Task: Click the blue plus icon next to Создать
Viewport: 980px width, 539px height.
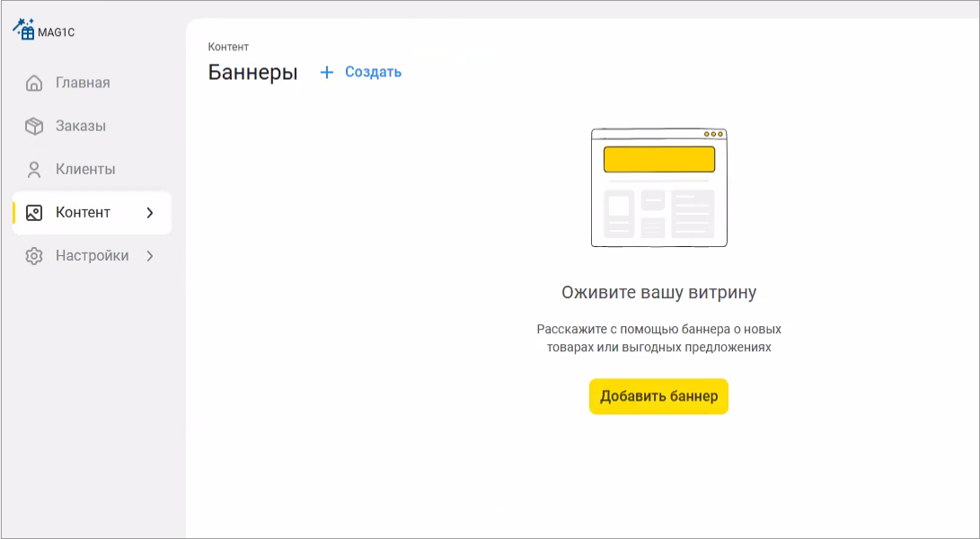Action: [x=326, y=73]
